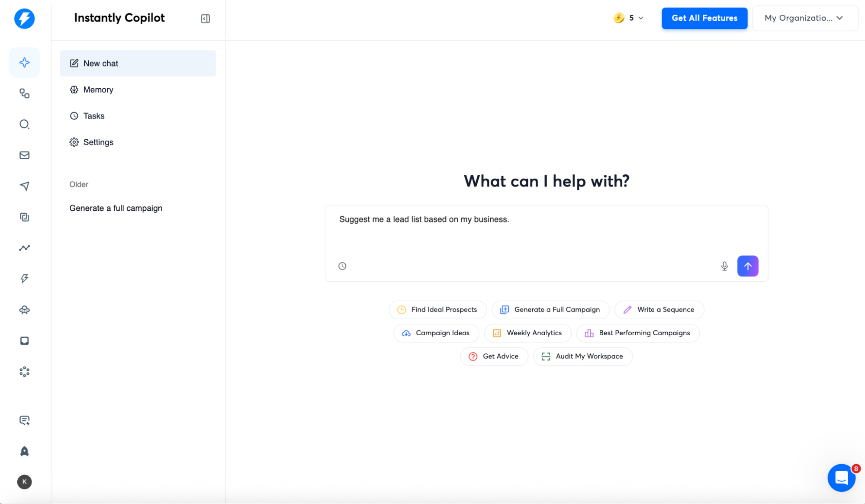
Task: Open Analytics using the line chart icon
Action: (25, 248)
